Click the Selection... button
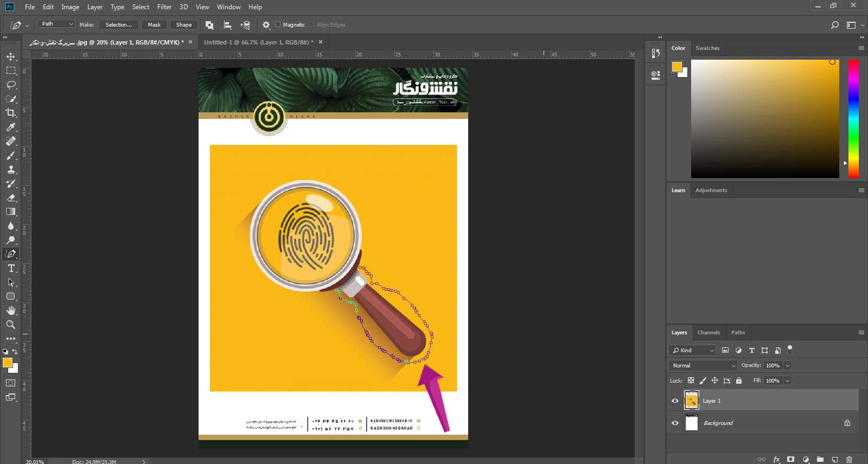Image resolution: width=868 pixels, height=464 pixels. pyautogui.click(x=118, y=24)
